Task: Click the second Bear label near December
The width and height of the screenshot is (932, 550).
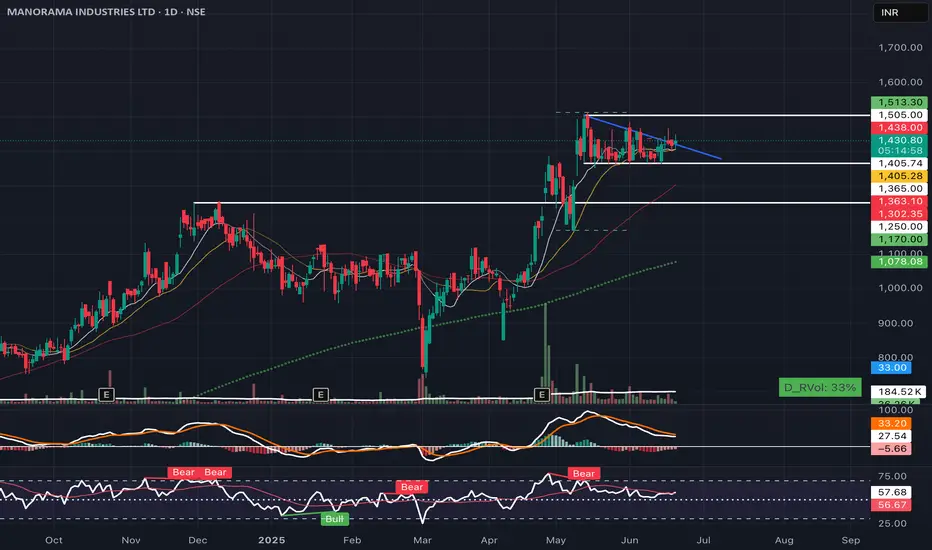Action: tap(216, 472)
